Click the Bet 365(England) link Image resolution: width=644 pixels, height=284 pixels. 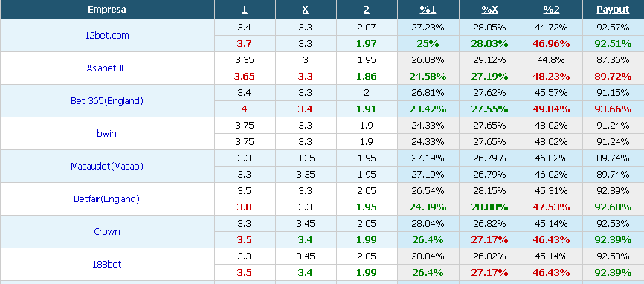coord(107,101)
